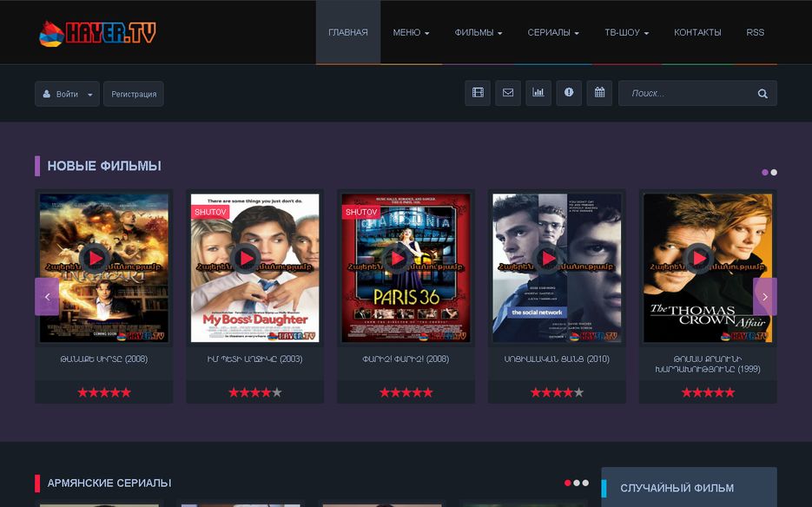812x507 pixels.
Task: Rate the 2010 movie using stars
Action: (557, 392)
